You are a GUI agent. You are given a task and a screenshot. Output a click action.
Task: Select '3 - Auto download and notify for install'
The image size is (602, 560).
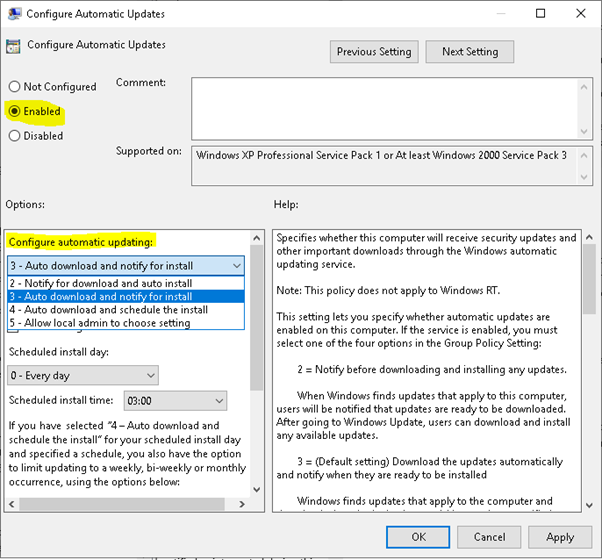(x=100, y=297)
